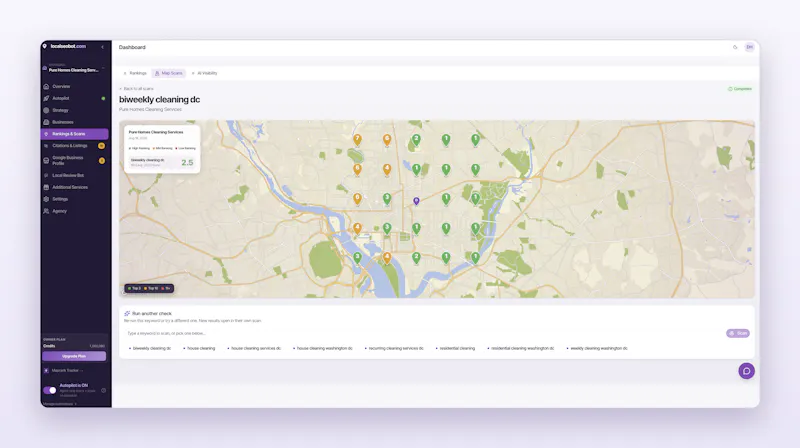The image size is (800, 448).
Task: Click 'biweekly cleaning dc' page heading
Action: [x=159, y=99]
